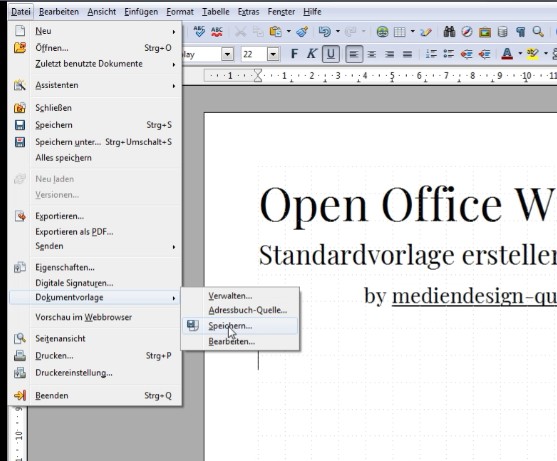The width and height of the screenshot is (557, 461).
Task: Toggle nonprinting characters pilcrow icon
Action: 520,32
